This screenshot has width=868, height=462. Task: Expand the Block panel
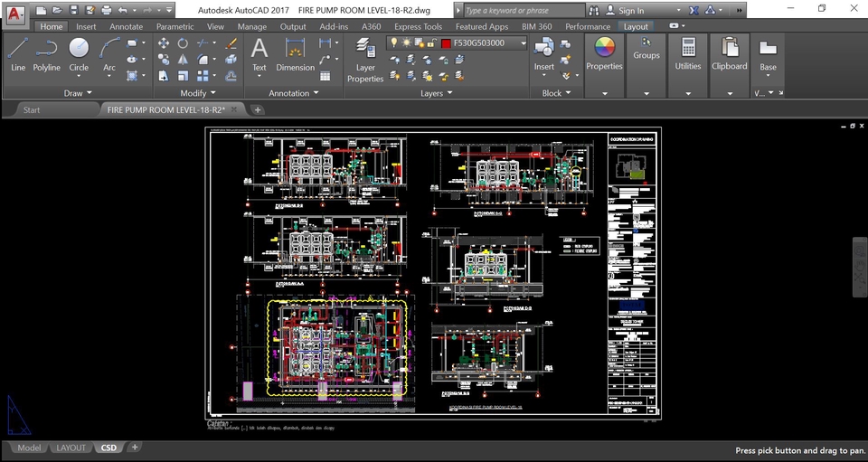[x=556, y=93]
